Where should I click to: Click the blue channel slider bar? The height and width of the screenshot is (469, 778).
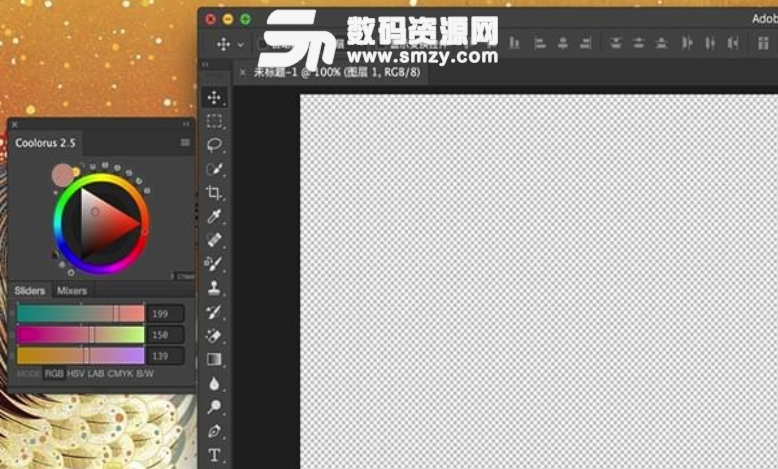pyautogui.click(x=80, y=355)
